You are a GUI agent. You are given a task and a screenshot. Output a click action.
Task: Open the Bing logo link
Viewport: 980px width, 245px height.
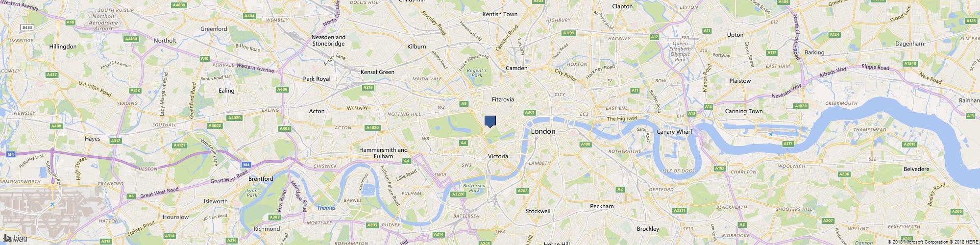click(15, 239)
